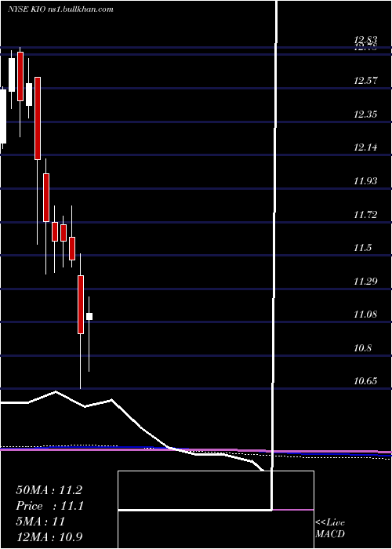
Task: Click the '50MA : 11.2' readout
Action: pyautogui.click(x=49, y=490)
